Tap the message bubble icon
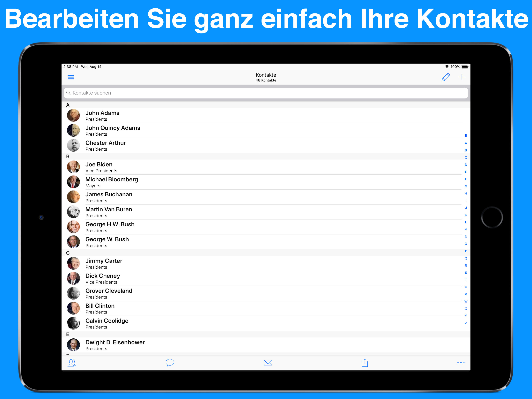Screen dimensions: 532x399 point(170,363)
